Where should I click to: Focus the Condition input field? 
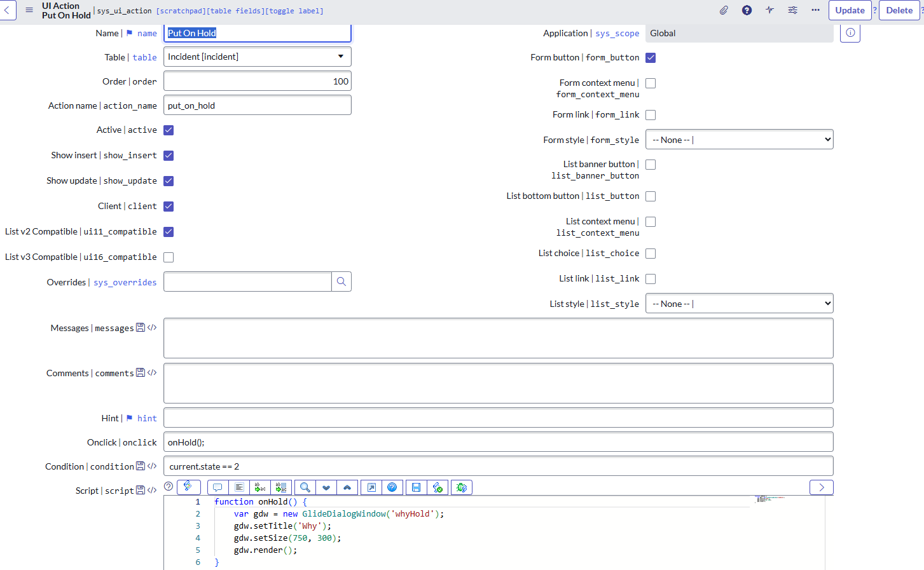[499, 466]
